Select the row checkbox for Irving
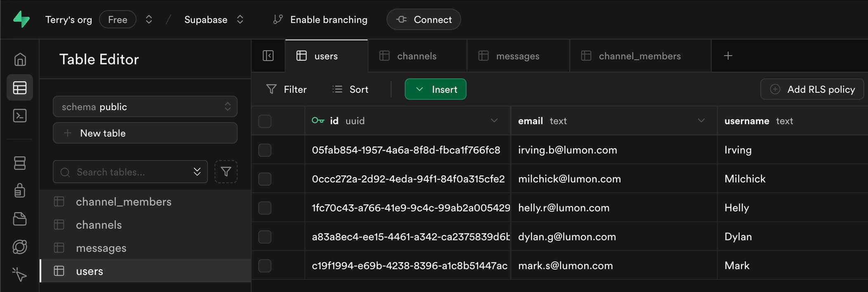 (x=265, y=150)
